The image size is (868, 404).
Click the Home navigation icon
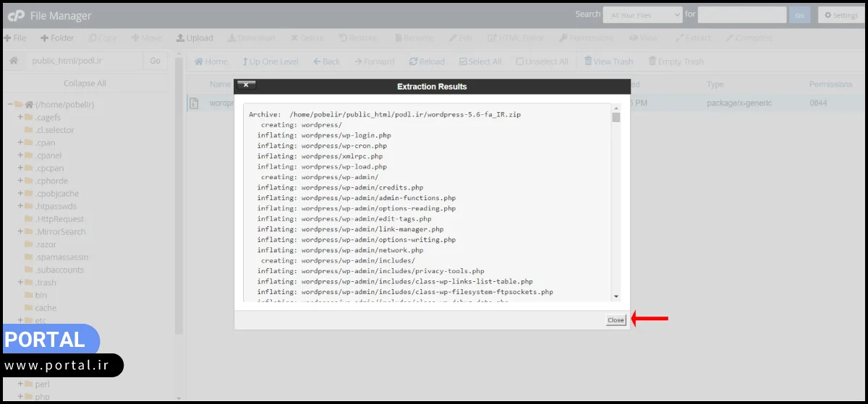pyautogui.click(x=210, y=61)
